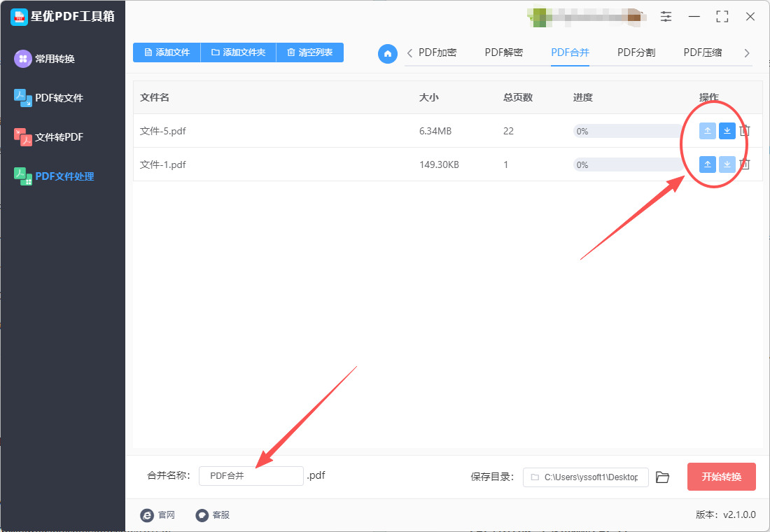Click the blurred user account area
This screenshot has width=770, height=532.
point(587,17)
